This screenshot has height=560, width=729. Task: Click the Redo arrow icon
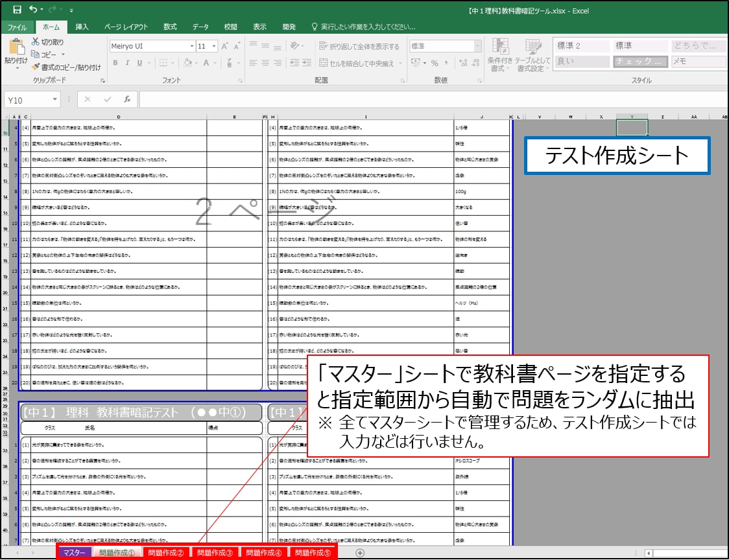point(53,9)
